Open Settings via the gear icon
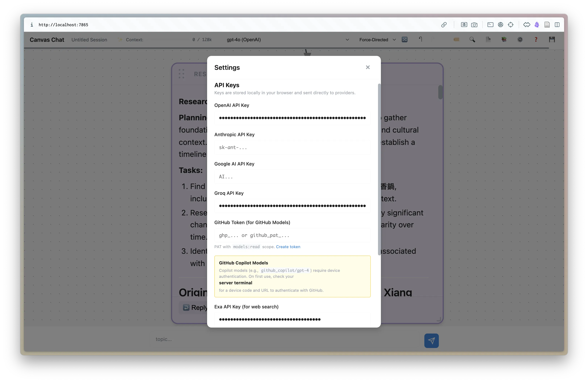 coord(520,39)
